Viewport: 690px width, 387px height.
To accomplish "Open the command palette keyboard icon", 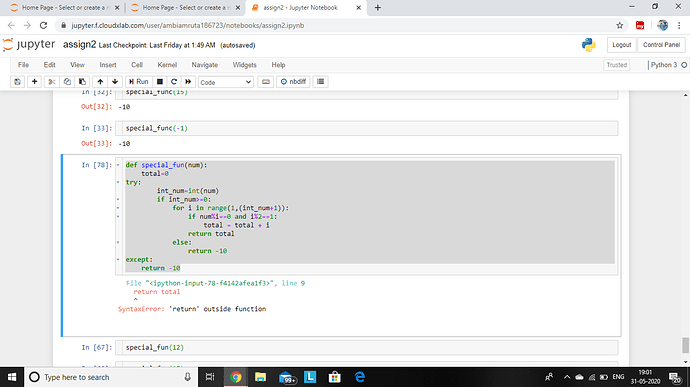I will pos(265,82).
